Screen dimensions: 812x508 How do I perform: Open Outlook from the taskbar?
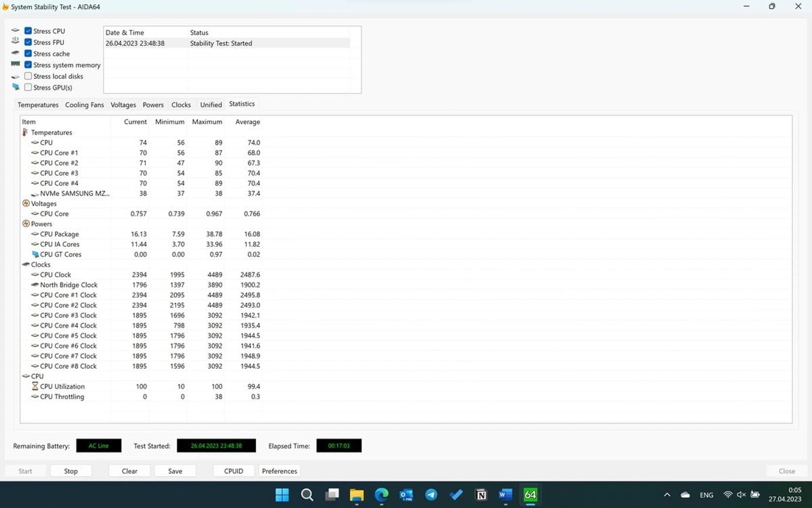[x=406, y=494]
